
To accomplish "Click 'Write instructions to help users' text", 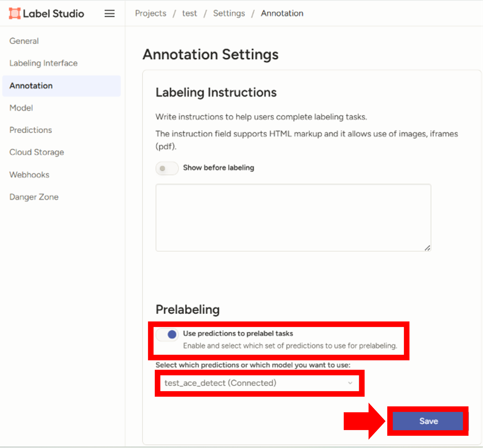I will [261, 117].
